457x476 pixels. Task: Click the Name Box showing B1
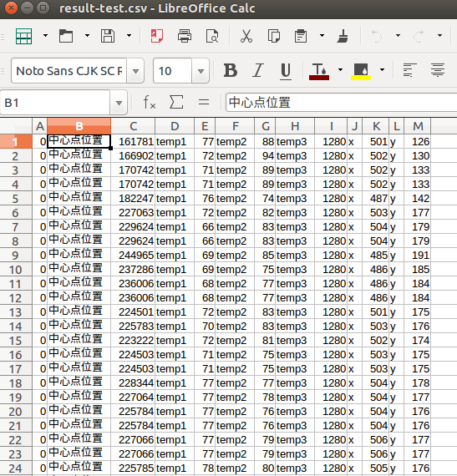click(x=55, y=103)
